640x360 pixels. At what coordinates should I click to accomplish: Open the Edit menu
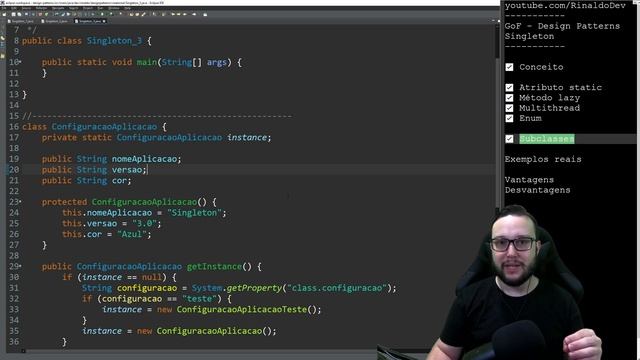click(x=14, y=8)
